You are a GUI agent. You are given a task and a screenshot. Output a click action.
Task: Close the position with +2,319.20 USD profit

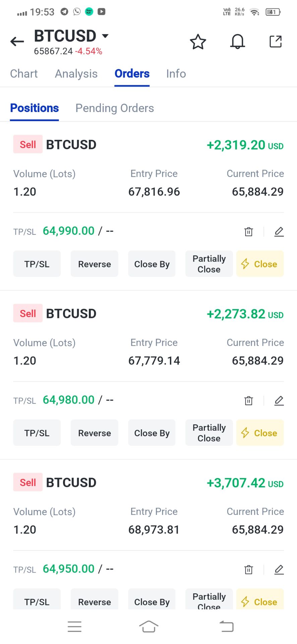pyautogui.click(x=260, y=264)
